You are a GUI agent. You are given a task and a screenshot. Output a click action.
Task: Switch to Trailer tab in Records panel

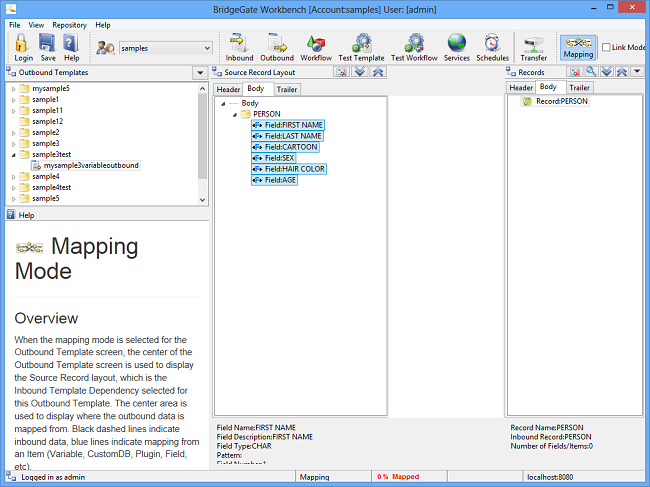(579, 87)
